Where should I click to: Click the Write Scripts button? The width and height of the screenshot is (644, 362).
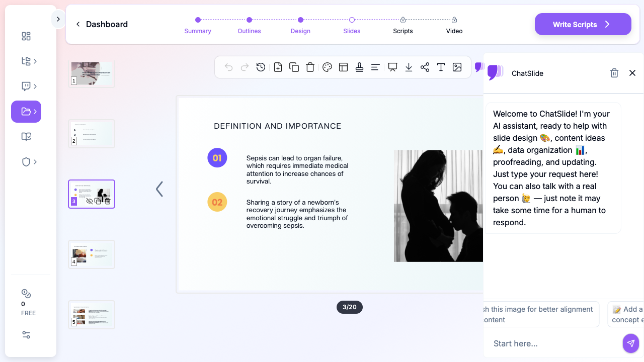[x=583, y=24]
